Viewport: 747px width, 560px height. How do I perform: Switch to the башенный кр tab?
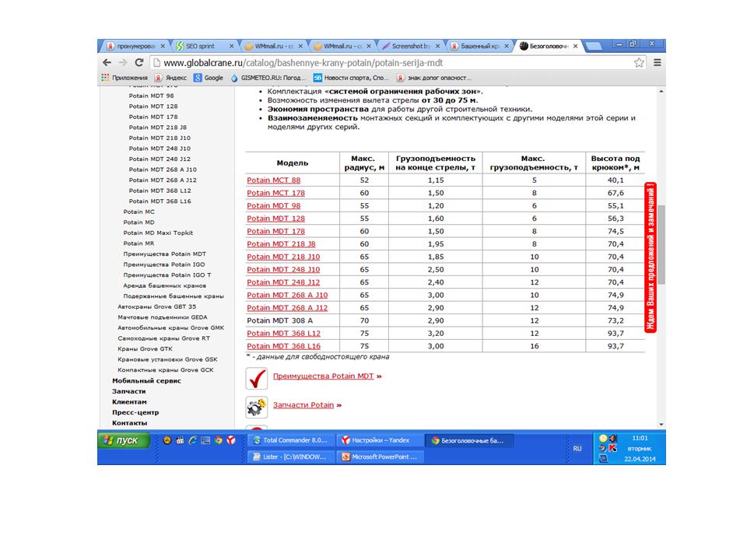(480, 46)
